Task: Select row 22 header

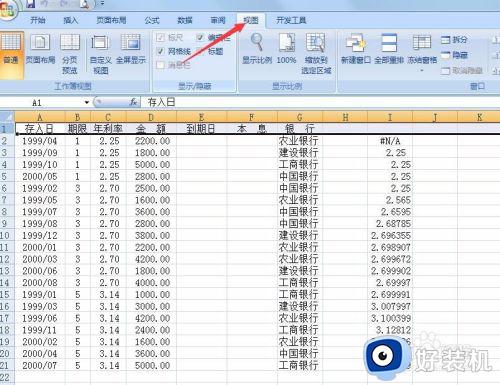Action: 7,377
